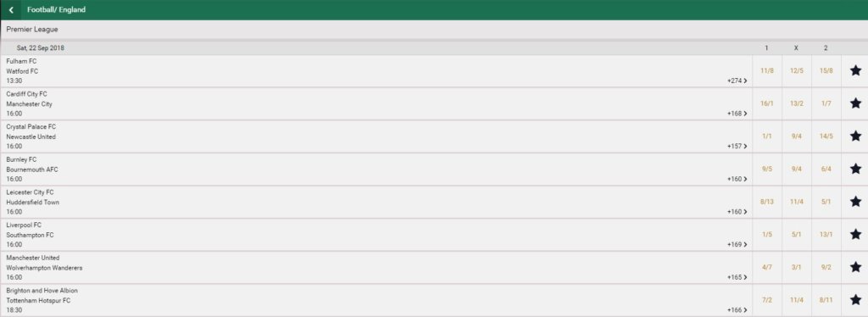This screenshot has width=868, height=317.
Task: Favorite the Fulham FC vs Watford match
Action: [x=855, y=70]
